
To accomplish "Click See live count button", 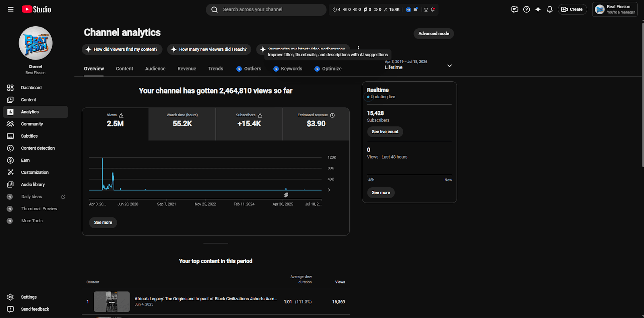I will 385,132.
